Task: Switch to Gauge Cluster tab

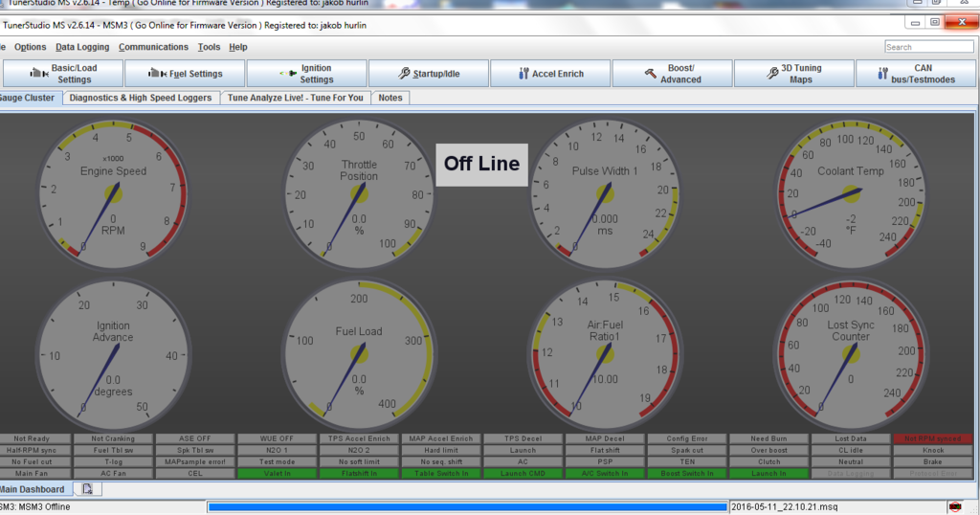Action: click(30, 99)
